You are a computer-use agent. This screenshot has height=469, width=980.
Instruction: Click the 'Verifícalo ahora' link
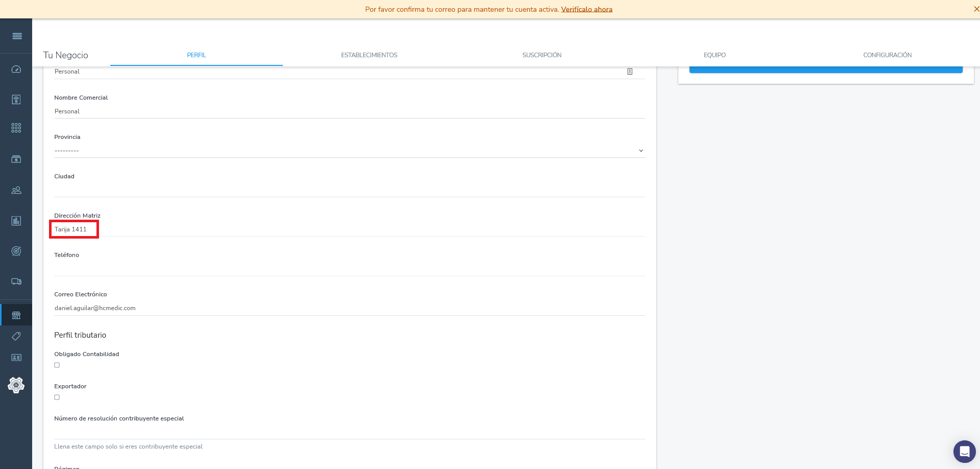[x=586, y=9]
